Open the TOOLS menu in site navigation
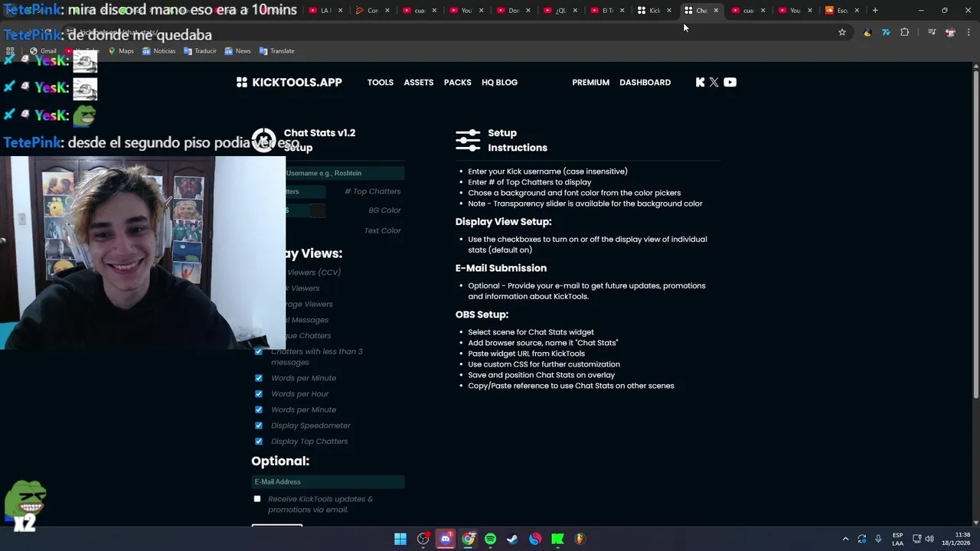980x551 pixels. click(381, 82)
